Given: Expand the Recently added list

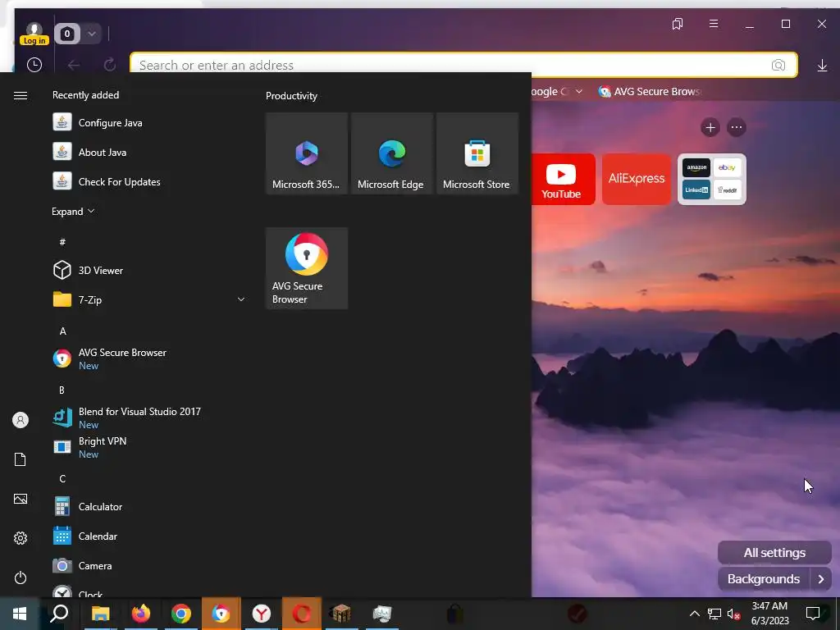Looking at the screenshot, I should (x=73, y=212).
